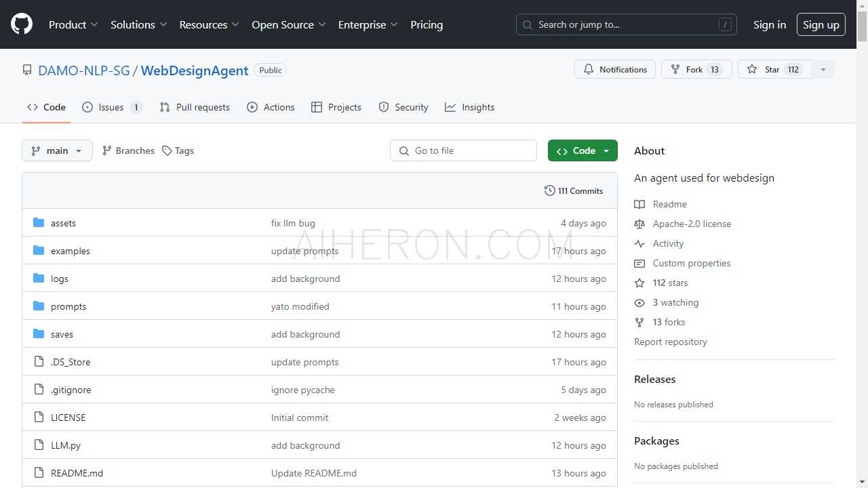This screenshot has width=868, height=488.
Task: Click the Report repository link
Action: click(x=670, y=342)
